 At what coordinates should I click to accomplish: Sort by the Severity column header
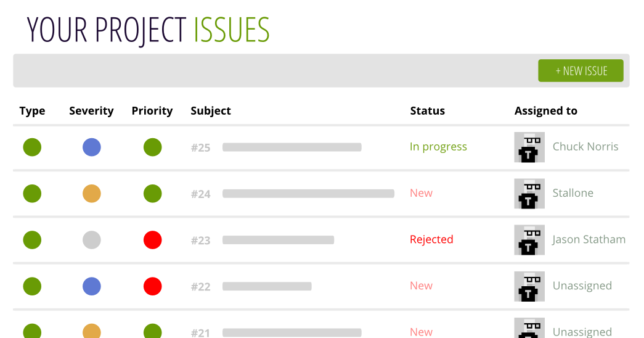[91, 111]
